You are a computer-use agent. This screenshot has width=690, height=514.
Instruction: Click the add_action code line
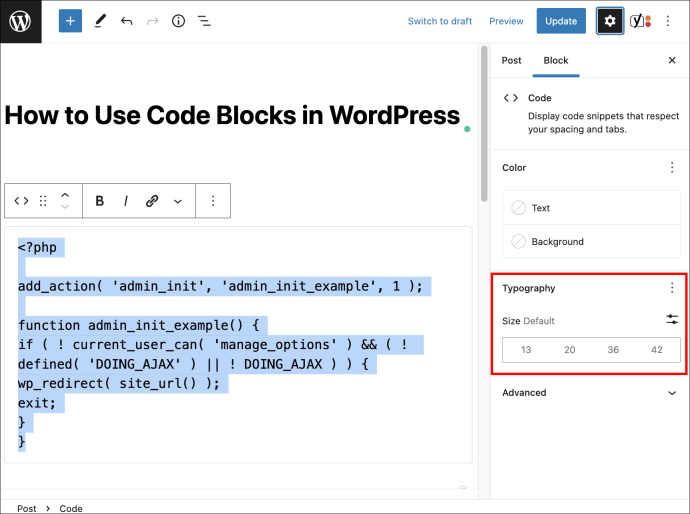coord(220,286)
